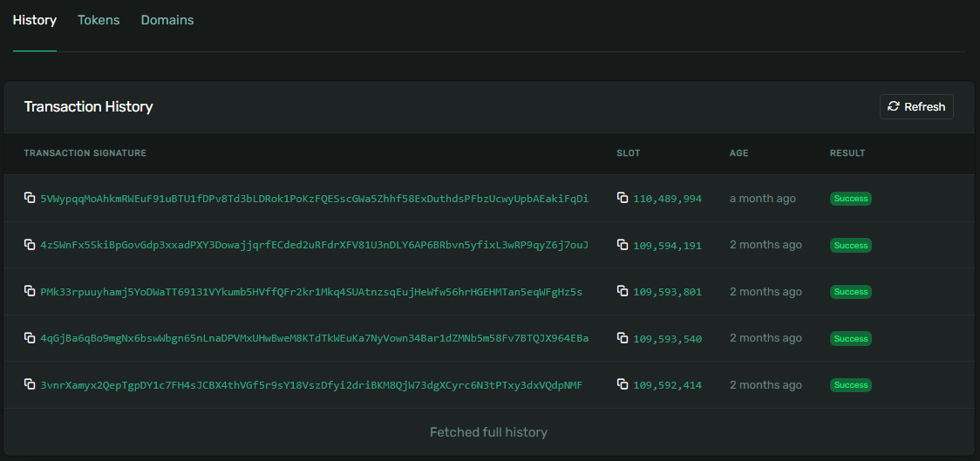Screen dimensions: 980x461
Task: Open transaction 3vnrXamyx2Qep signature link
Action: (x=311, y=385)
